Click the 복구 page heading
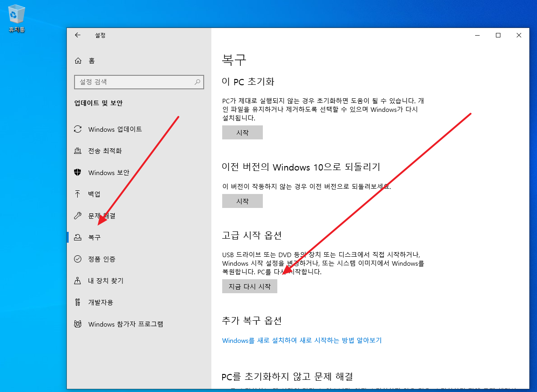537x392 pixels. pos(234,60)
